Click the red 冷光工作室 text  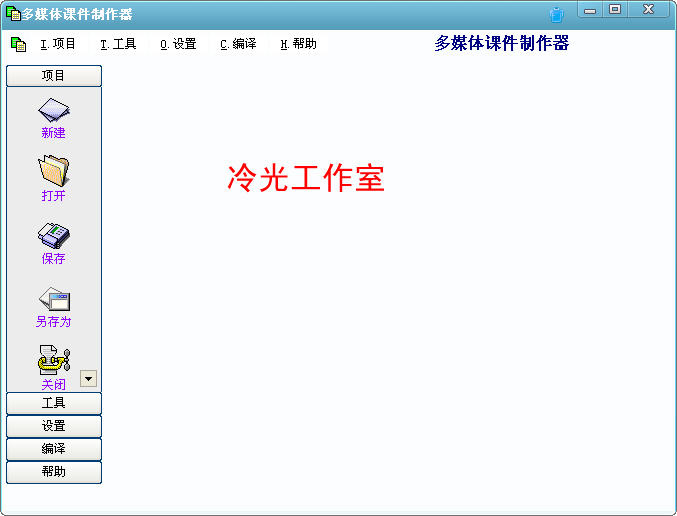(306, 177)
